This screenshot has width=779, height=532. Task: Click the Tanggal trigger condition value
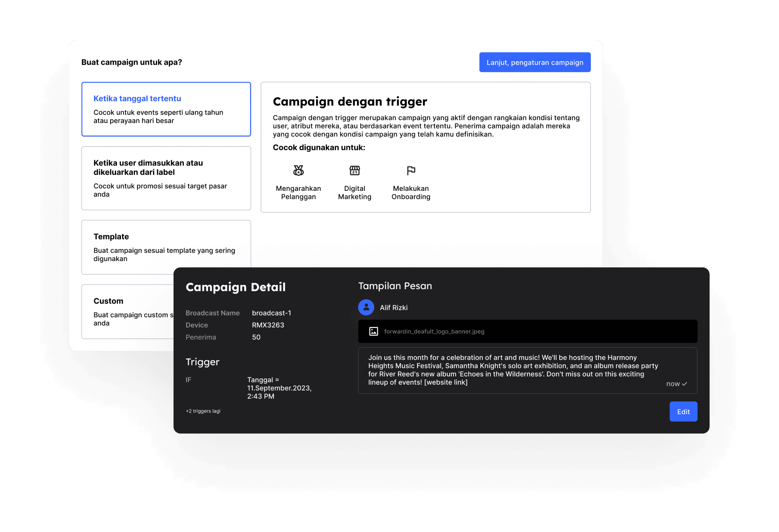click(x=279, y=388)
